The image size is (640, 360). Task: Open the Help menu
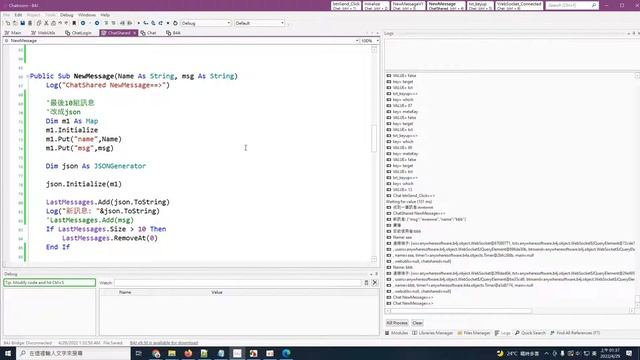point(105,15)
